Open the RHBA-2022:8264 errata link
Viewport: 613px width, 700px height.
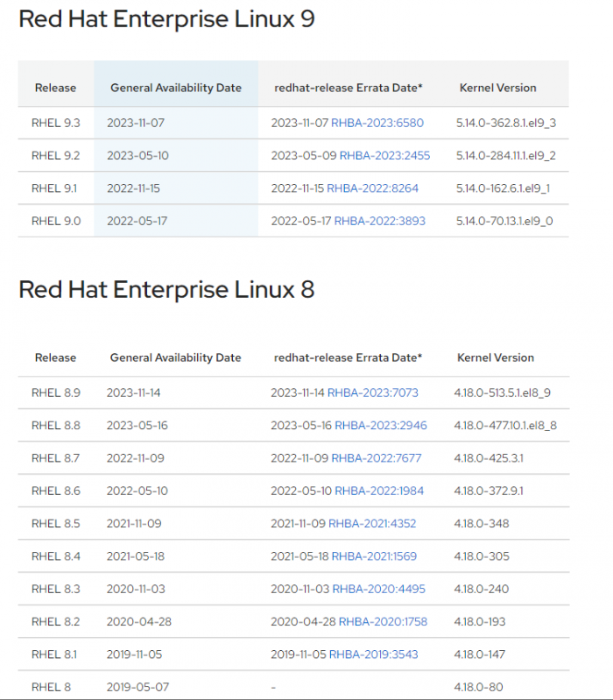372,188
